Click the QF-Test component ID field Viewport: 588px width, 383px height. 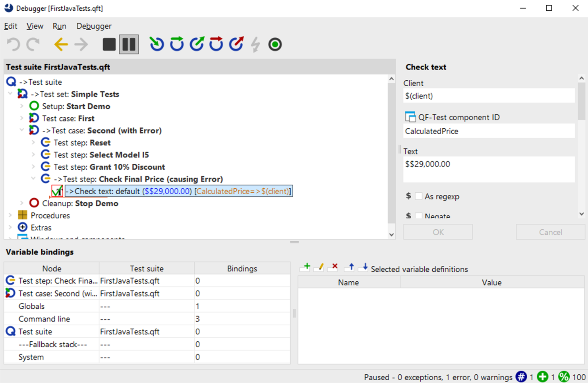click(x=489, y=131)
